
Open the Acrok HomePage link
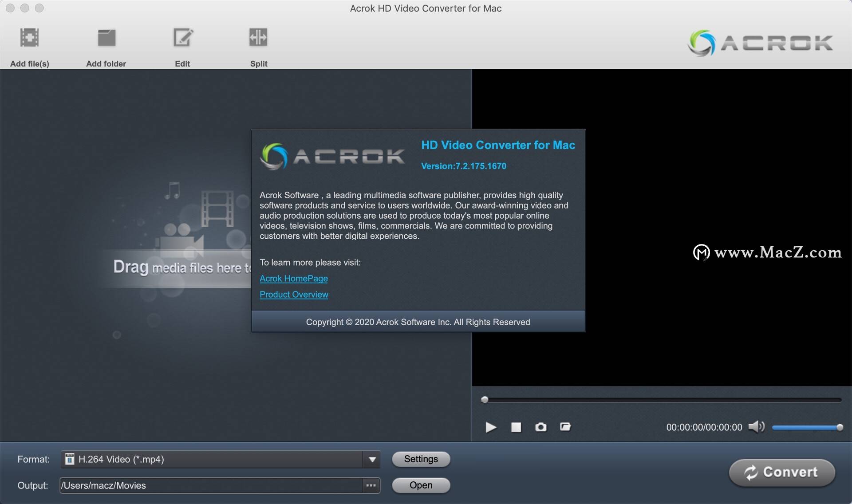coord(293,279)
